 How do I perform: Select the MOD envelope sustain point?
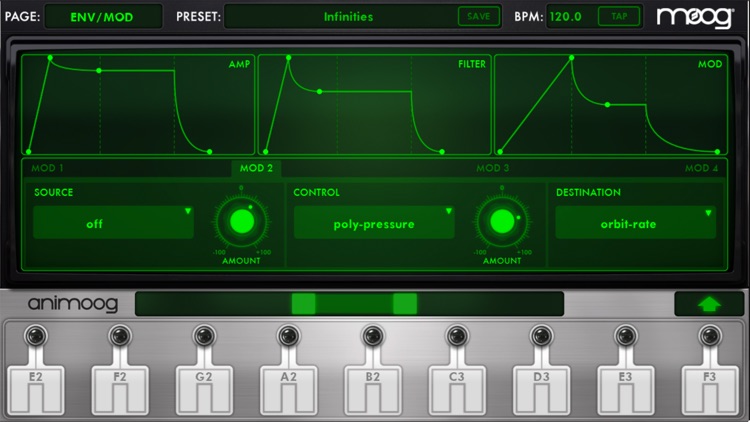607,104
